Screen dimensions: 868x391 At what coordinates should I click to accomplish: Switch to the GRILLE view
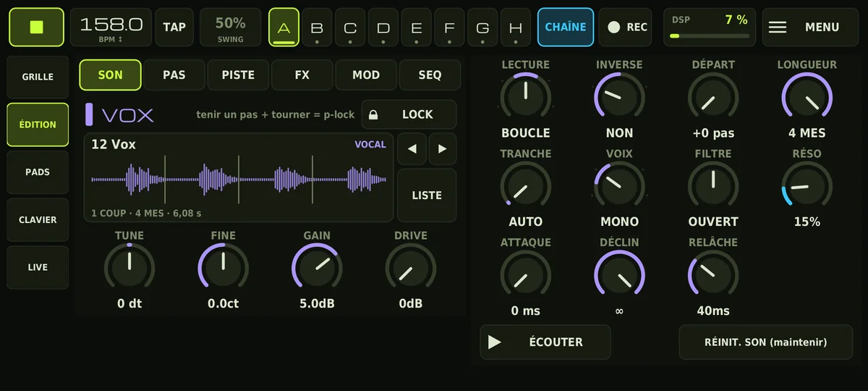click(x=38, y=77)
